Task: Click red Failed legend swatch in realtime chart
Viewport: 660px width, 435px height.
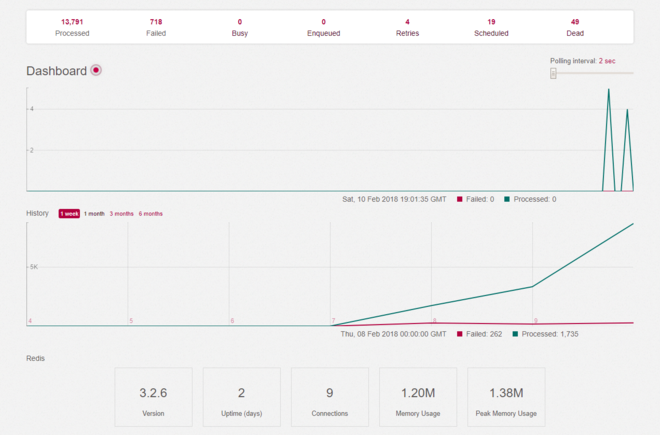Action: pyautogui.click(x=460, y=199)
